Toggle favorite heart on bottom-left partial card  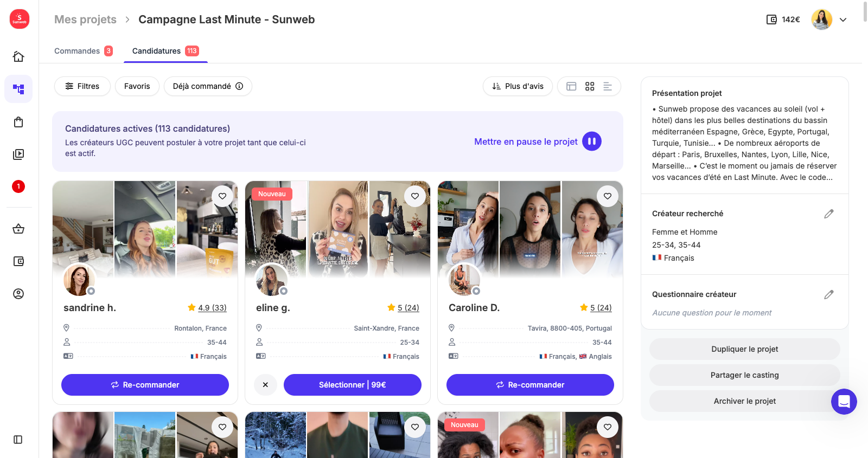(222, 427)
